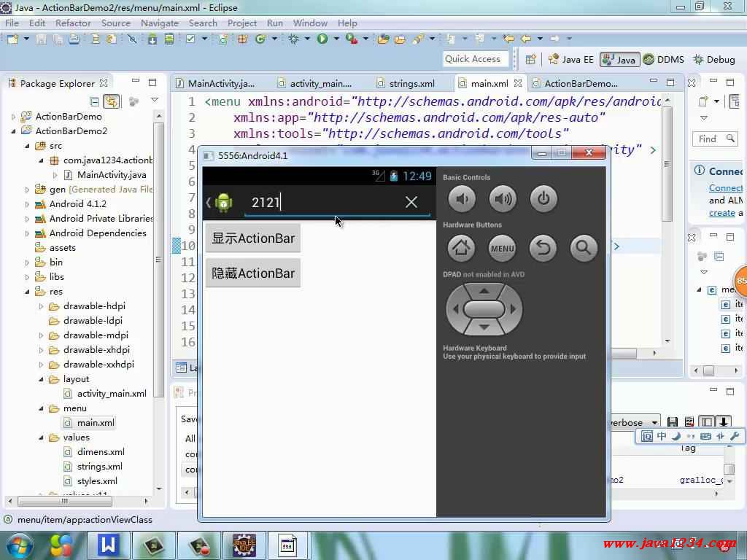Open Android Virtual Device Manager icon
This screenshot has height=560, width=747.
point(169,39)
